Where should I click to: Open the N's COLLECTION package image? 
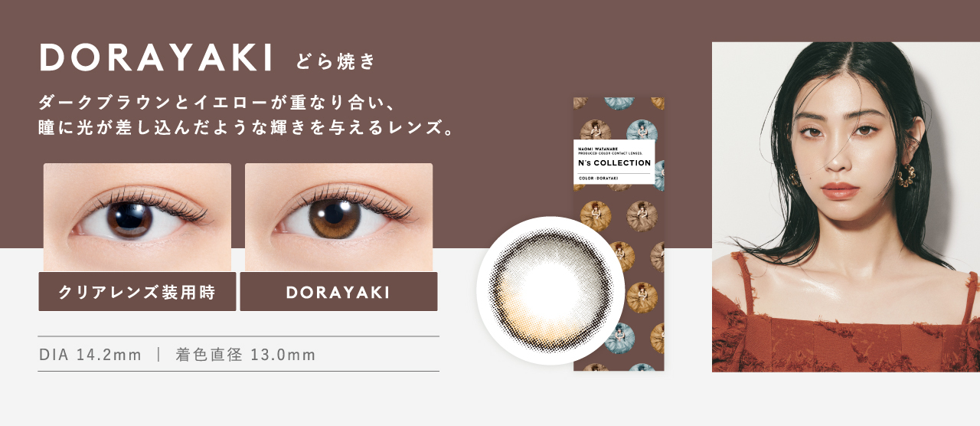(x=619, y=234)
